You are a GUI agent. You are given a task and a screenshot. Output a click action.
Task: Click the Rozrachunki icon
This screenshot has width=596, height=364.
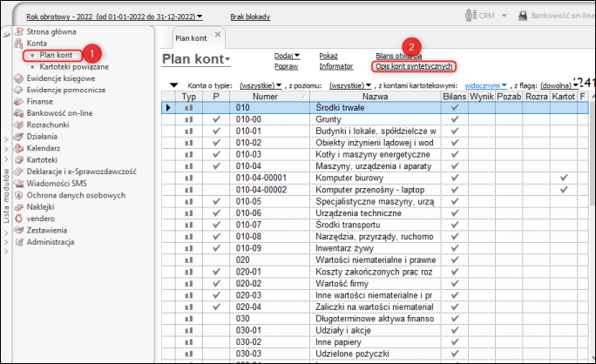coord(18,125)
